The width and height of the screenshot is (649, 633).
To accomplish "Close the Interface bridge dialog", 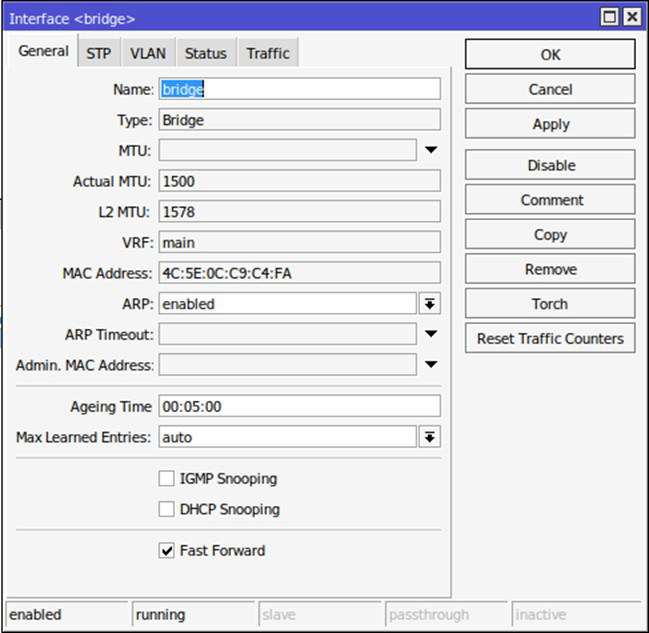I will pos(631,18).
